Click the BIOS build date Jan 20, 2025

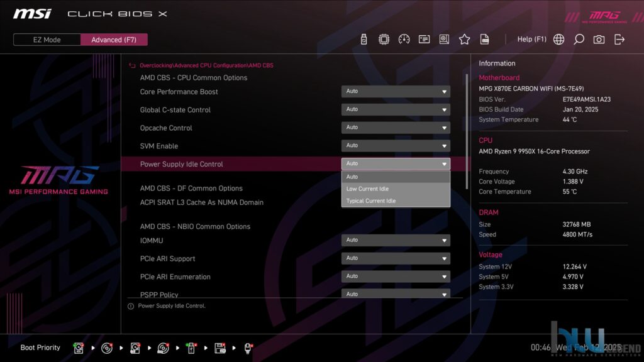(580, 109)
